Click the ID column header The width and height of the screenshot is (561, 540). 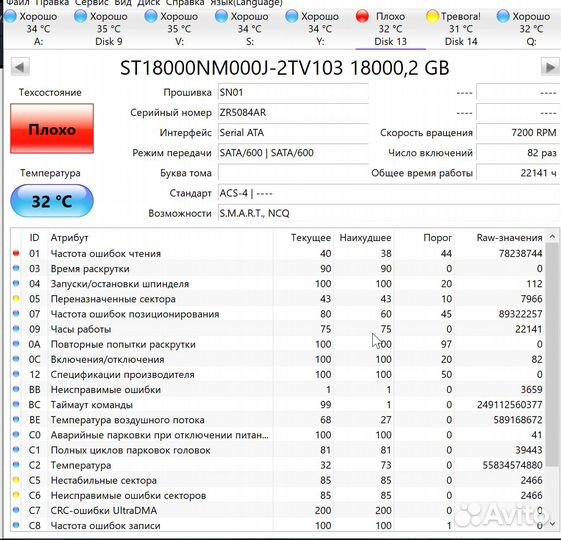click(x=34, y=238)
